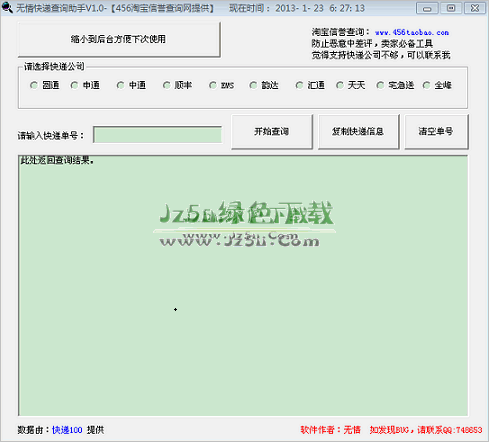The height and width of the screenshot is (442, 489).
Task: Open the www.456taobao.com link
Action: click(x=412, y=33)
